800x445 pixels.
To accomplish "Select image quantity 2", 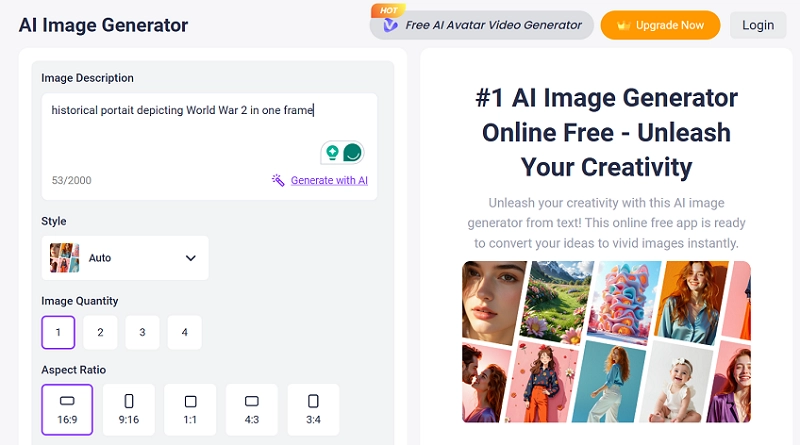I will [x=101, y=332].
